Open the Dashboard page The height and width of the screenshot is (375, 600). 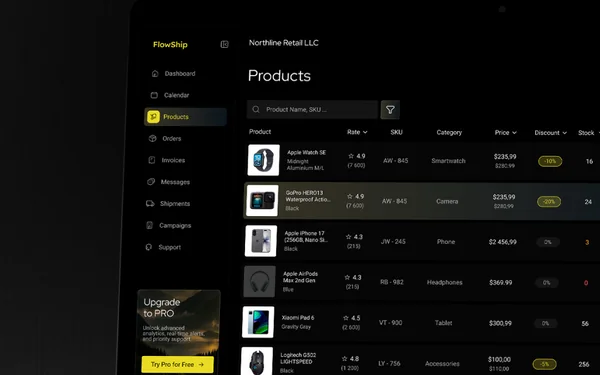tap(180, 73)
